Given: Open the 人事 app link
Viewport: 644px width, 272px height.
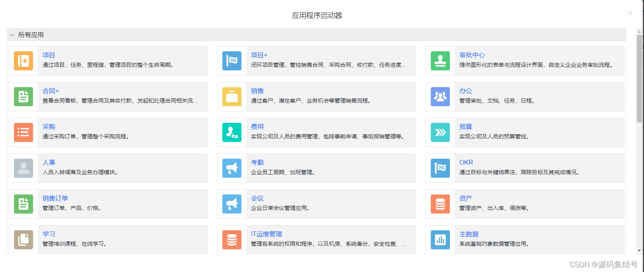Looking at the screenshot, I should tap(49, 163).
